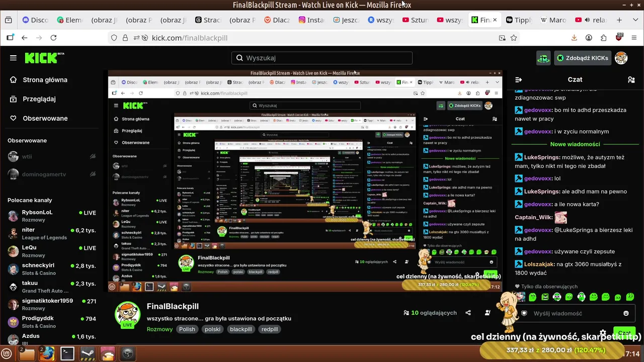Open Przeglądaj in the sidebar

tap(33, 99)
